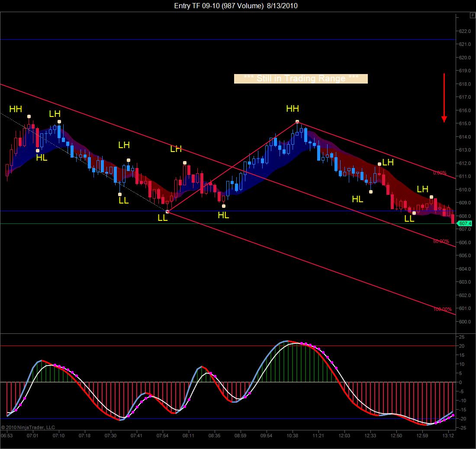Click the 600.0 price axis label
The height and width of the screenshot is (449, 476).
(x=465, y=322)
